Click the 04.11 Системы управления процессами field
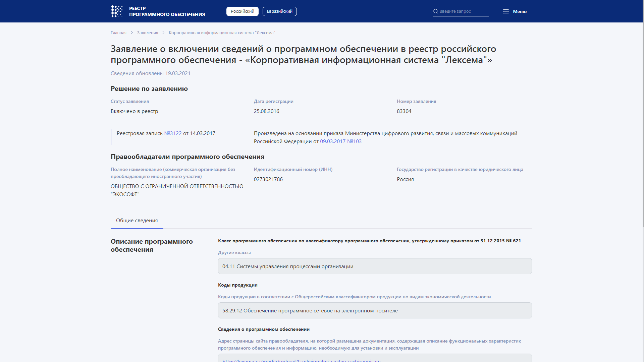644x362 pixels. [x=375, y=266]
